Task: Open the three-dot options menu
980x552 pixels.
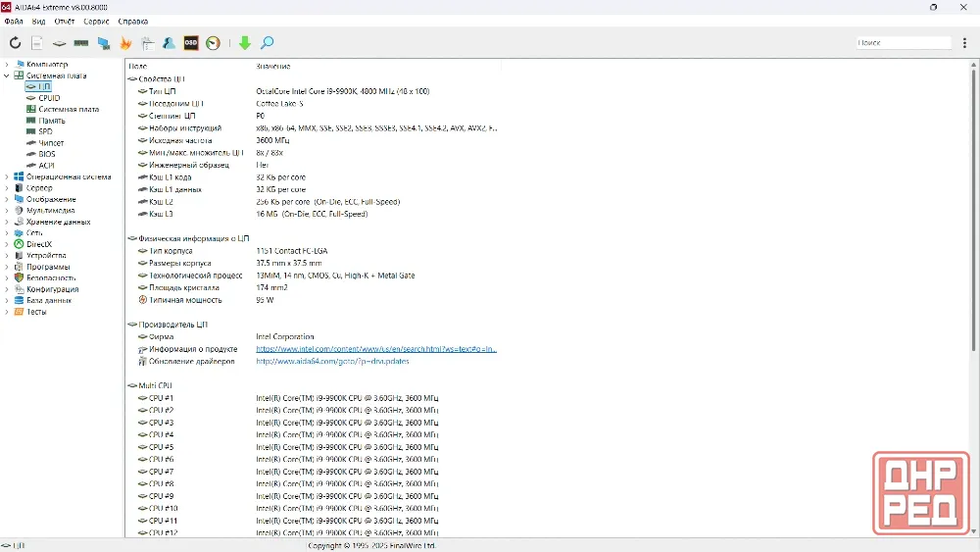Action: (x=964, y=42)
